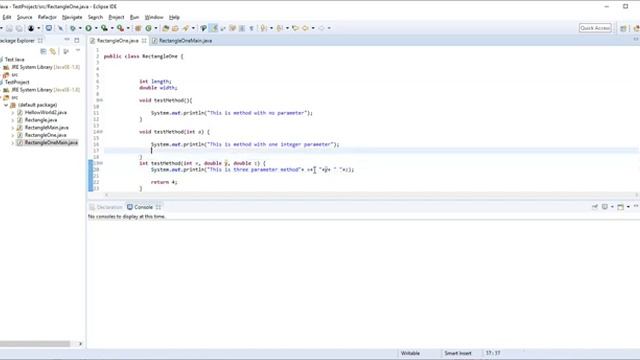Select the TestProject project node
This screenshot has height=360, width=640.
[17, 82]
